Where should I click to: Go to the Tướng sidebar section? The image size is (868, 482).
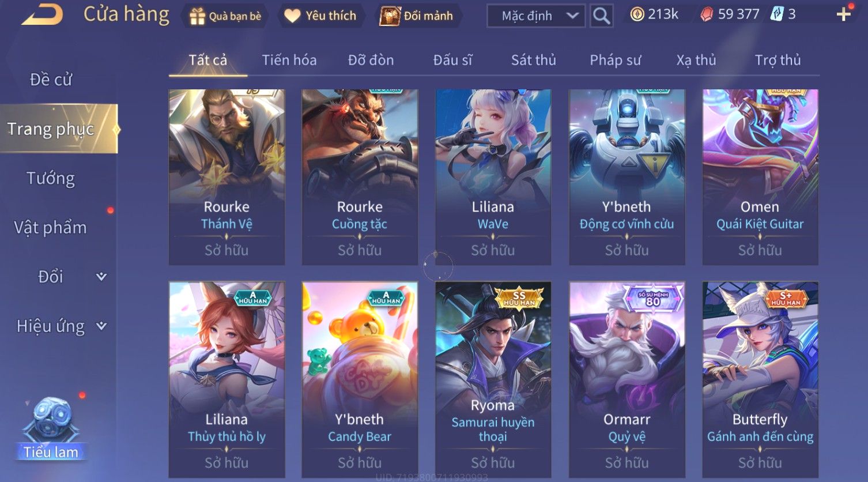[51, 178]
